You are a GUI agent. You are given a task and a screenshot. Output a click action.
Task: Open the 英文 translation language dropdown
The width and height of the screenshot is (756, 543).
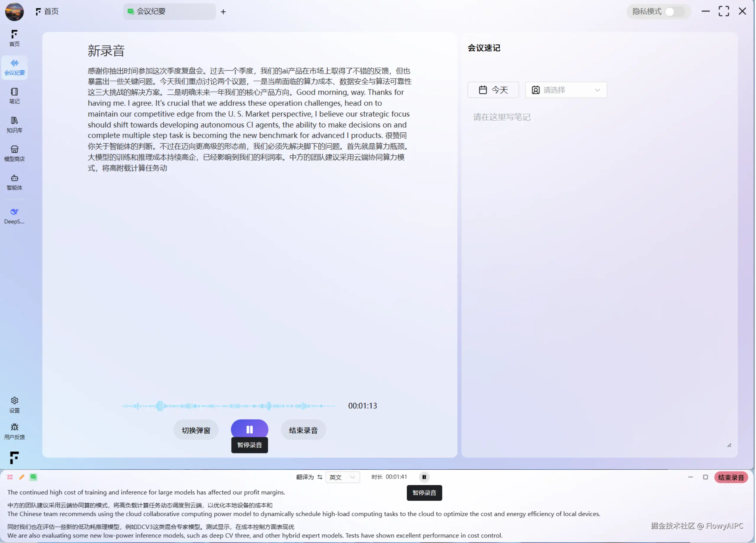[x=342, y=477]
